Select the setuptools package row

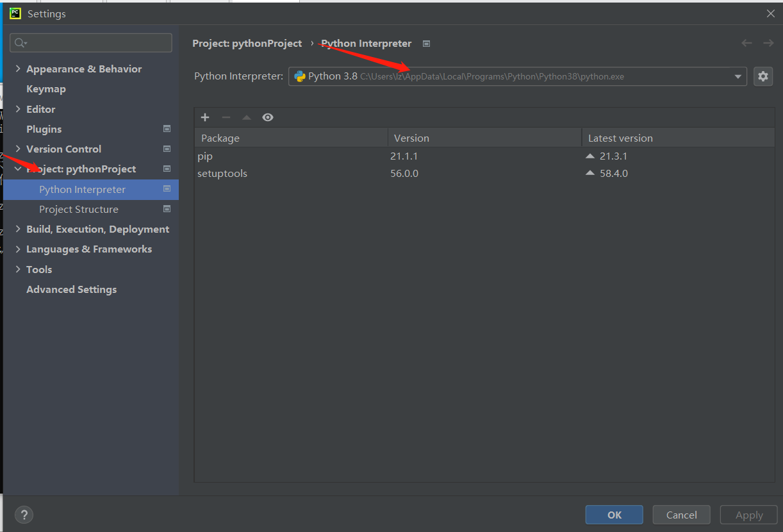click(484, 173)
